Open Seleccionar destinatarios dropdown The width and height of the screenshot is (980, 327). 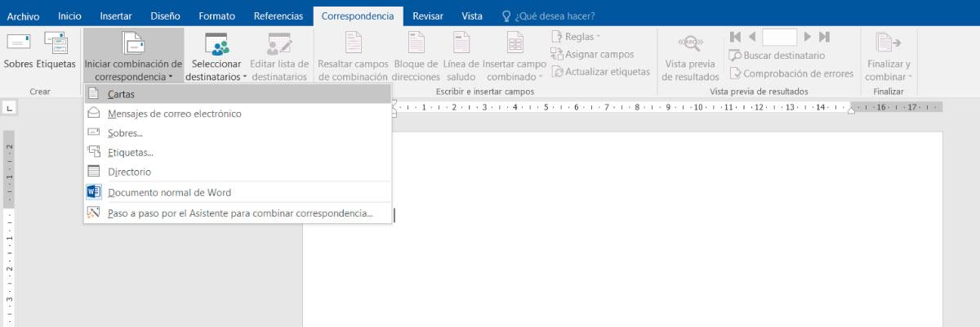tap(216, 56)
